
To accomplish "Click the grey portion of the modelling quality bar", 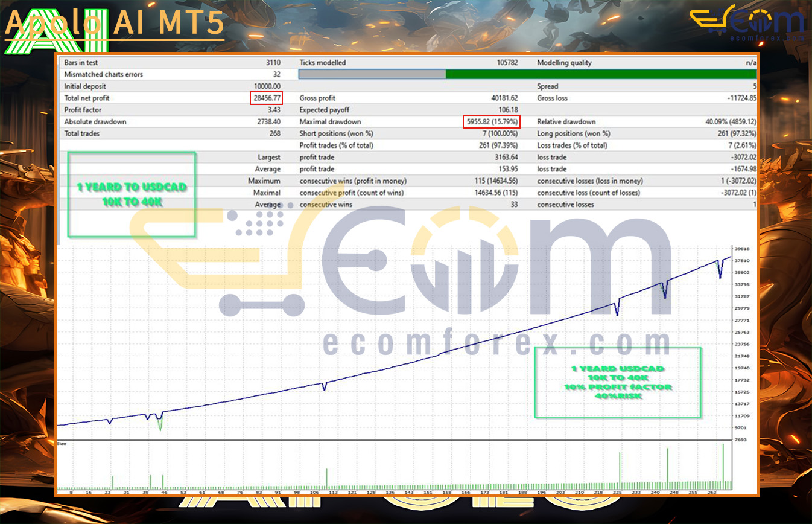I will pyautogui.click(x=372, y=74).
